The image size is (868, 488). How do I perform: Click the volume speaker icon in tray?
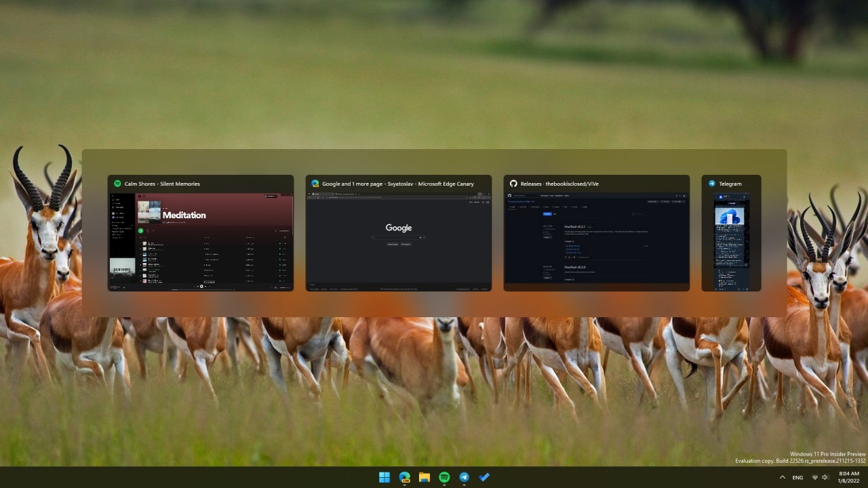click(825, 478)
